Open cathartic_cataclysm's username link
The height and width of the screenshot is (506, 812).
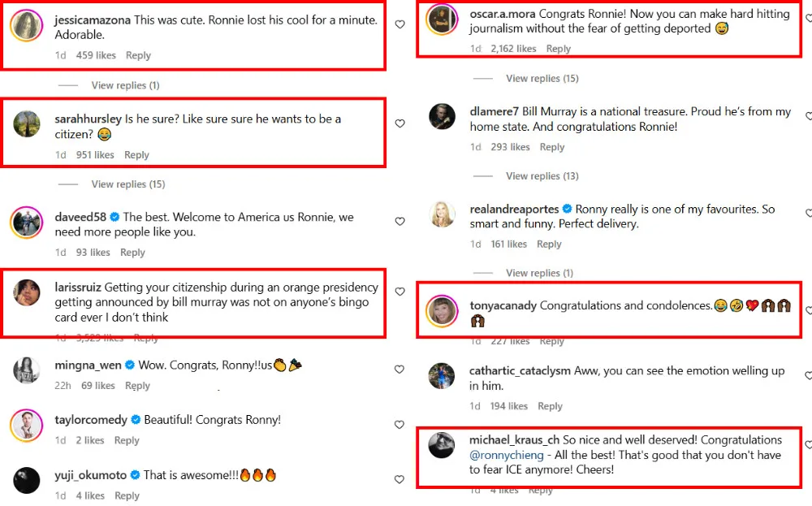(520, 371)
